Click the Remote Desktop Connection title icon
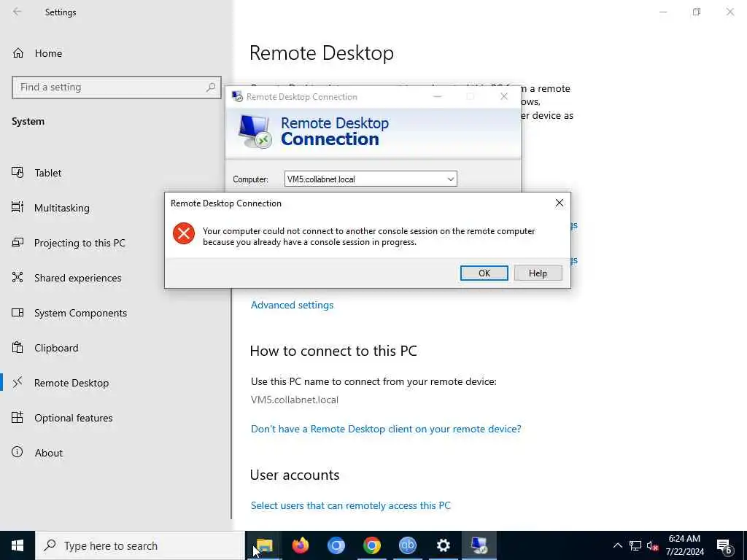 [x=237, y=97]
